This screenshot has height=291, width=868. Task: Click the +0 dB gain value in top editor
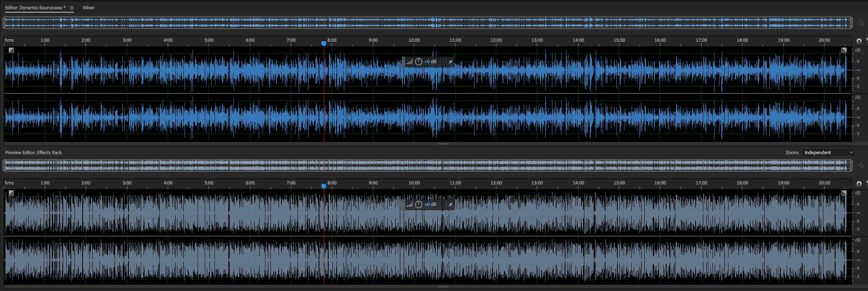click(430, 62)
